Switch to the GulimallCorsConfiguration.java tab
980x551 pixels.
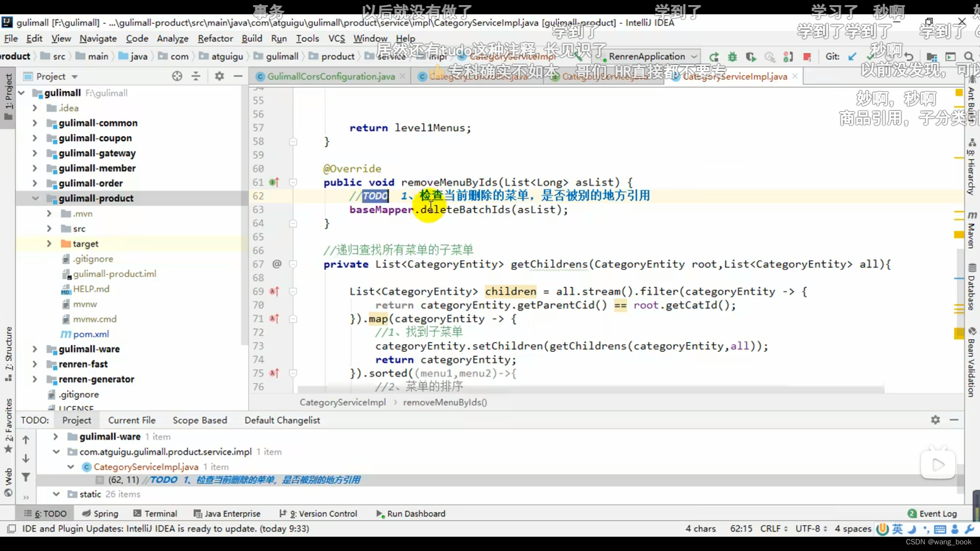(x=331, y=77)
